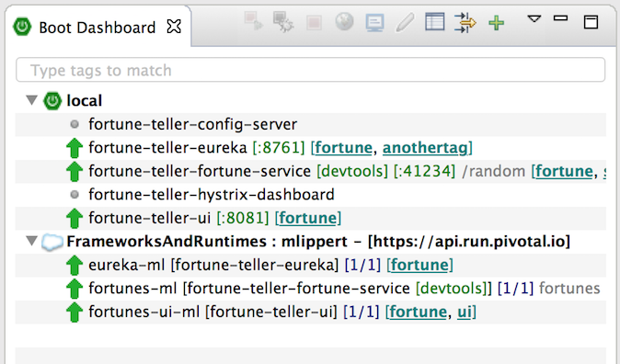The width and height of the screenshot is (620, 364).
Task: Select fortune-teller-hystrix-dashboard entry
Action: click(310, 195)
